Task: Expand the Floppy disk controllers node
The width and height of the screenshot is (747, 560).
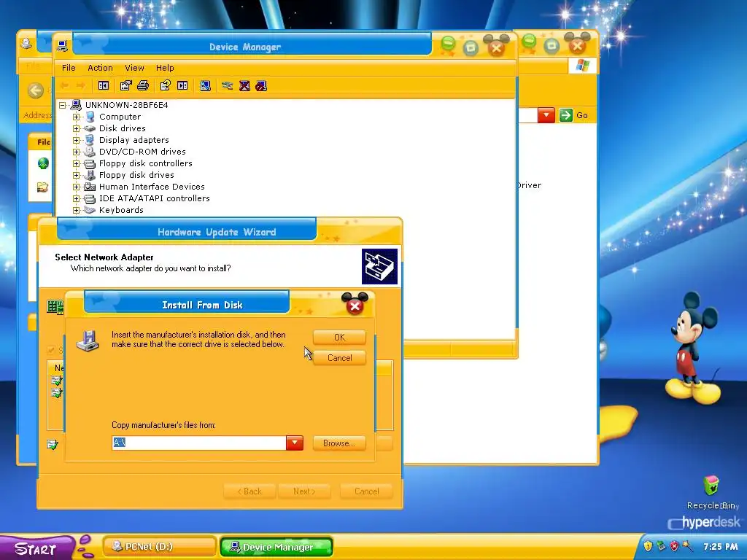Action: tap(76, 163)
